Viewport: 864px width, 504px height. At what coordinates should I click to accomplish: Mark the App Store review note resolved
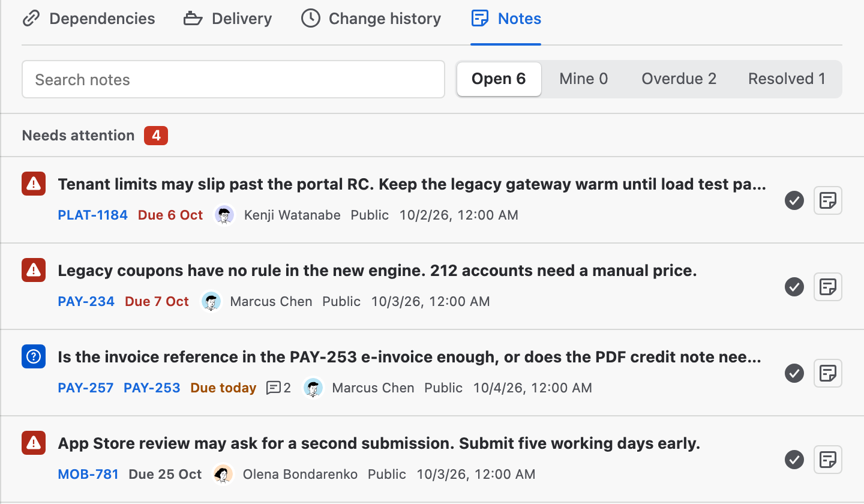click(794, 460)
